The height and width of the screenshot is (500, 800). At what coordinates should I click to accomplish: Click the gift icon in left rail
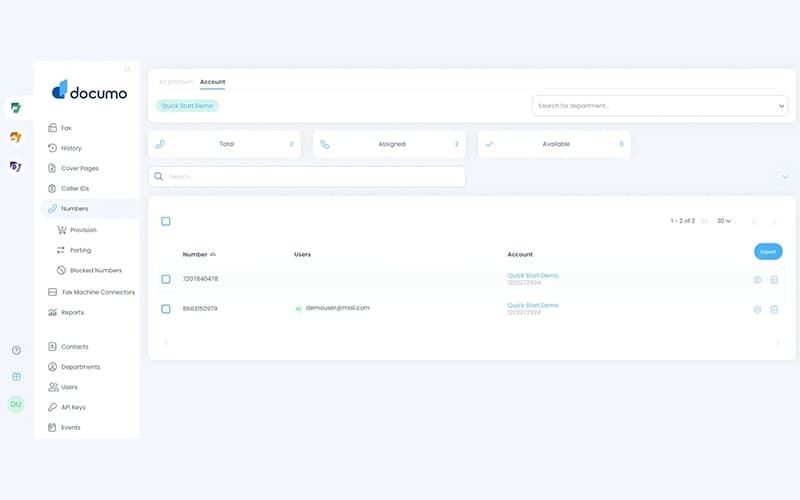tap(16, 377)
